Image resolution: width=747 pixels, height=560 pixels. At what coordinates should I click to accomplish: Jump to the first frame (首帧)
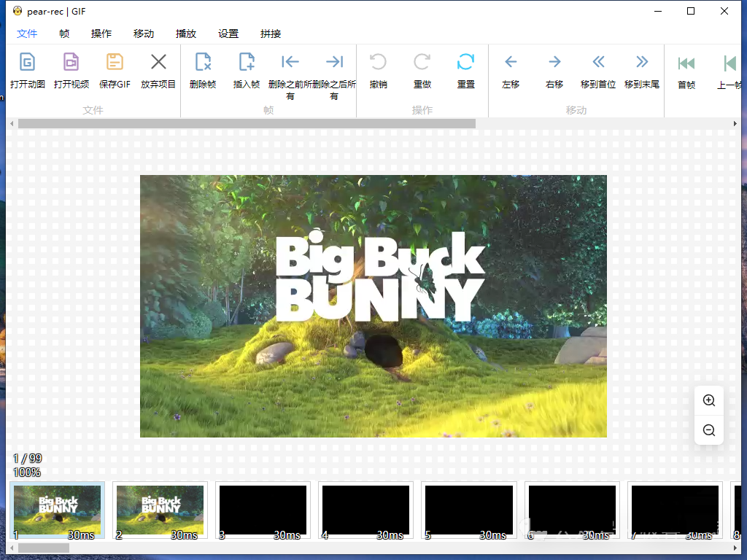pos(686,63)
